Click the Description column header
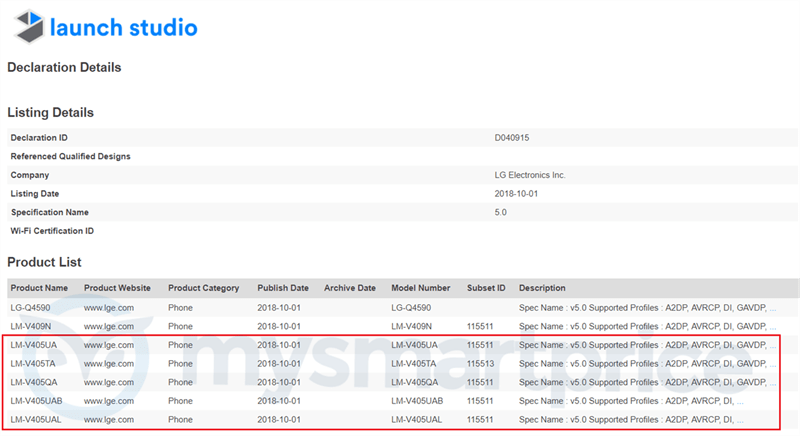Viewport: 800px width, 436px height. point(542,288)
